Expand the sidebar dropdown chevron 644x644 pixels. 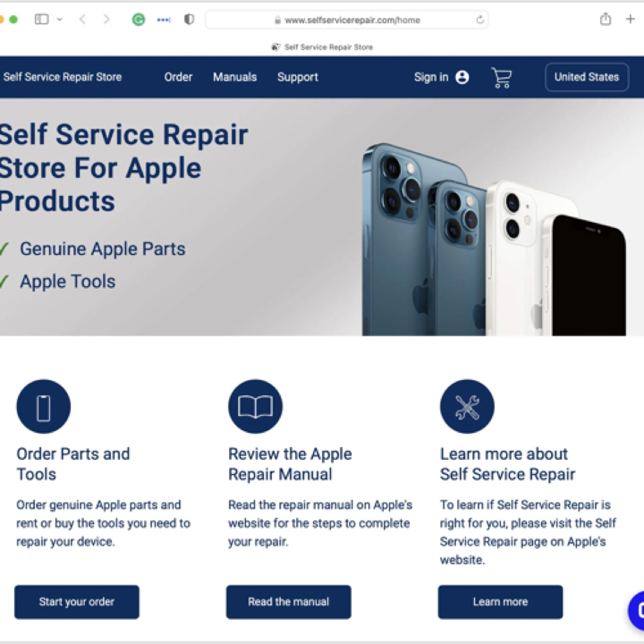point(60,19)
